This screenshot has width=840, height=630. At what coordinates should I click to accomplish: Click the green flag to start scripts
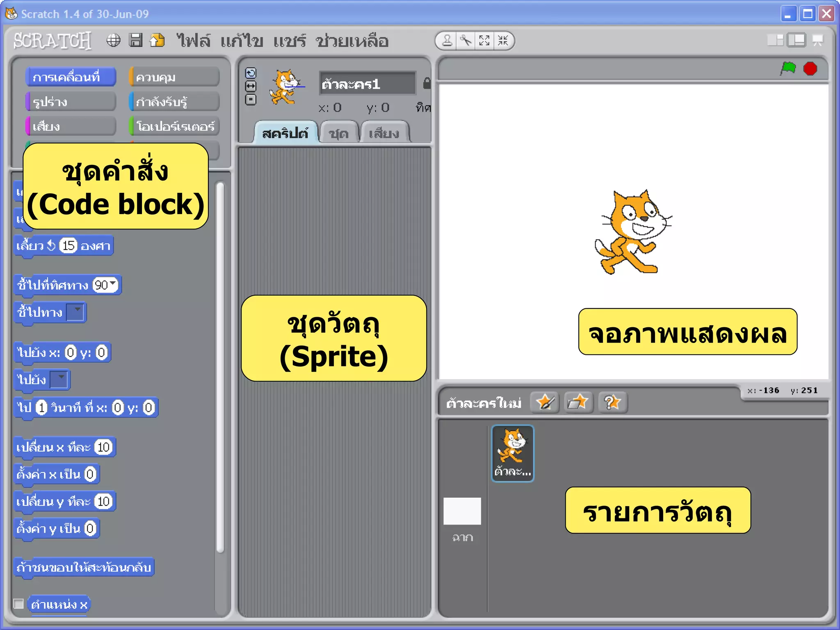coord(788,68)
